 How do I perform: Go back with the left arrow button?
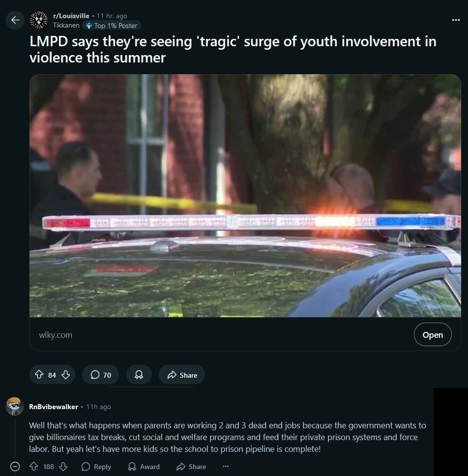15,20
